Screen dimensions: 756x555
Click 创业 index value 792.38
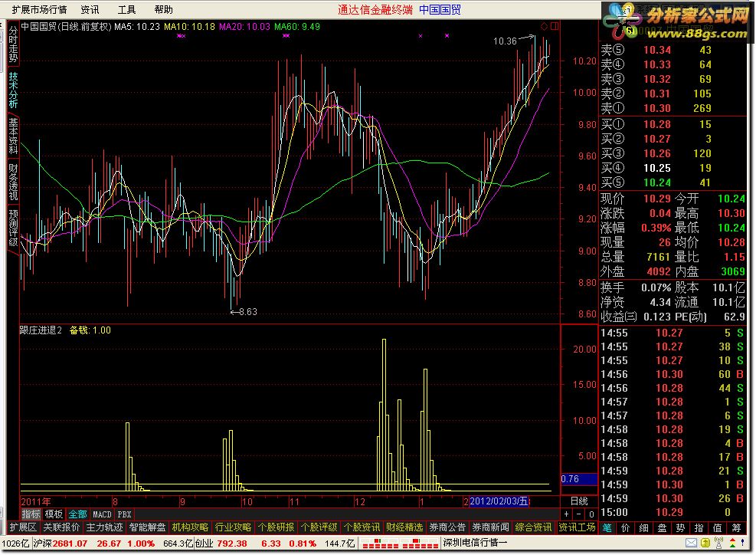[231, 544]
